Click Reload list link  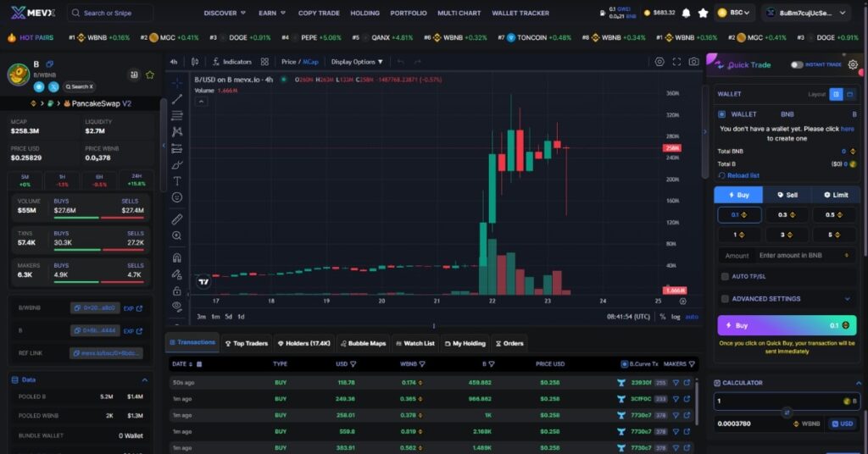[739, 175]
